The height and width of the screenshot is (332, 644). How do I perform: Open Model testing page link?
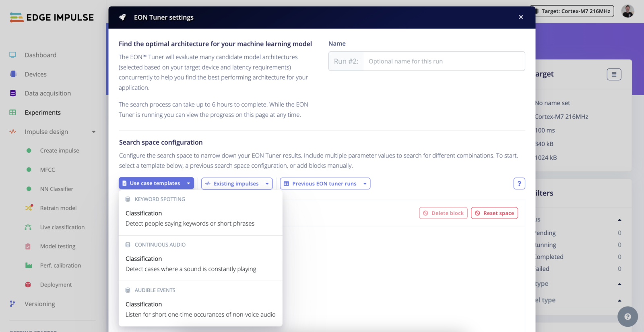tap(58, 246)
